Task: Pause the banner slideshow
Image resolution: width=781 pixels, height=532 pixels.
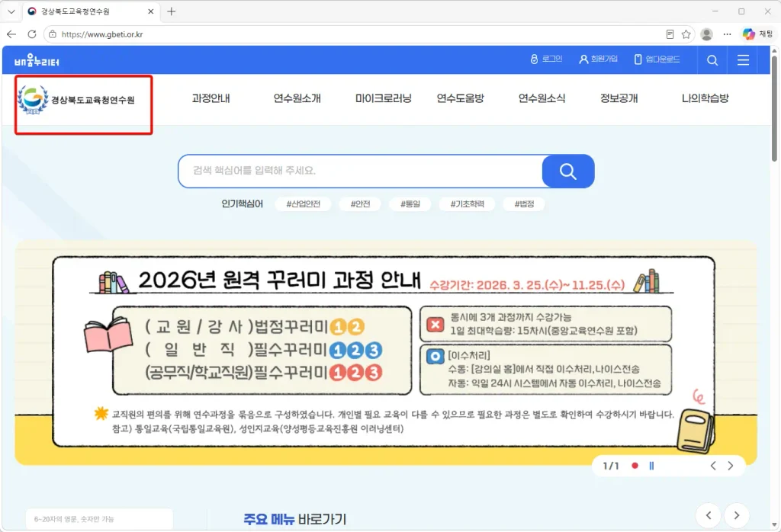Action: [651, 466]
